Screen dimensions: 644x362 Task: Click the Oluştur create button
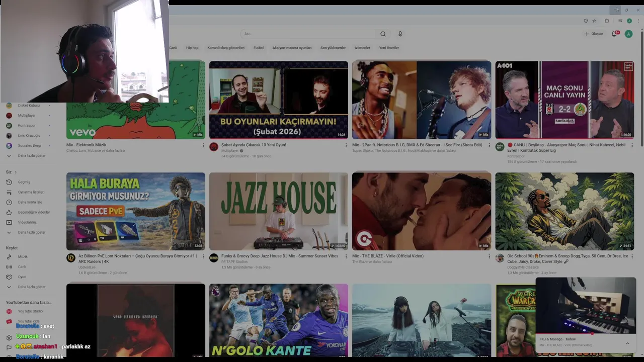point(594,34)
